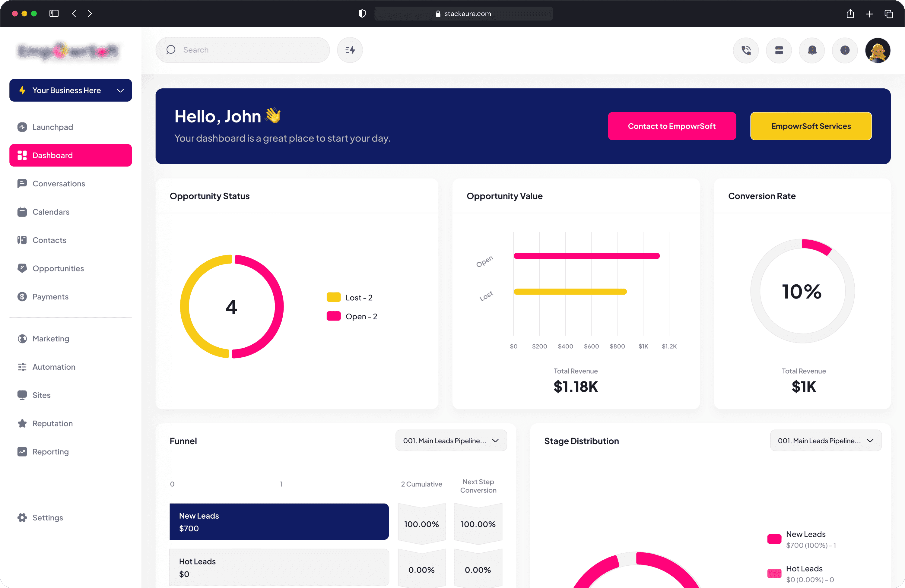The width and height of the screenshot is (905, 588).
Task: Click the Contact to EmpowrSoft button
Action: pyautogui.click(x=672, y=126)
